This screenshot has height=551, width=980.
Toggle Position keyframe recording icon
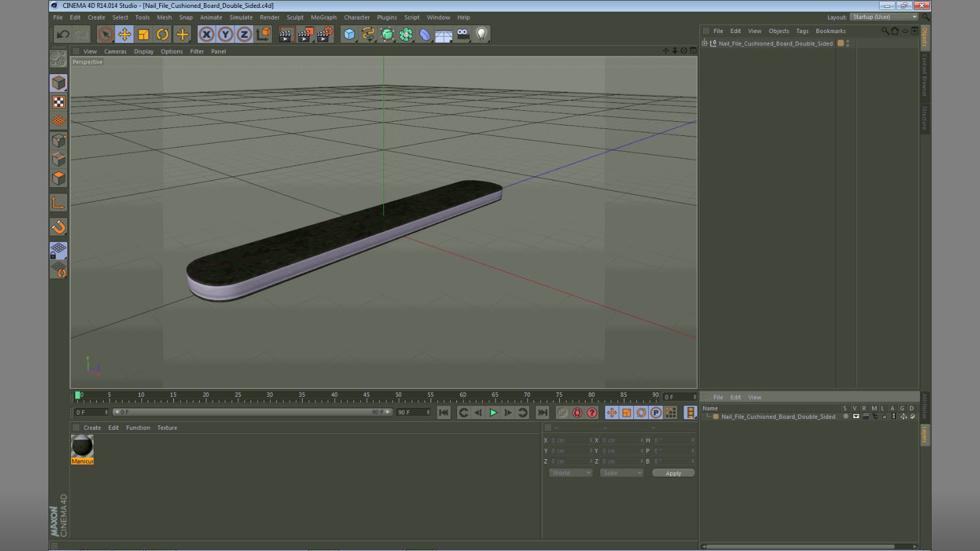pyautogui.click(x=611, y=413)
